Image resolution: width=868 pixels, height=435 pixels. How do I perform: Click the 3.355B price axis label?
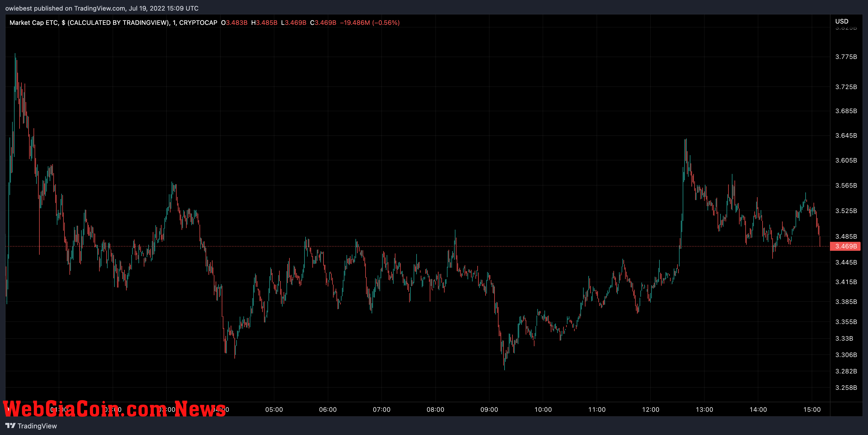[x=846, y=322]
